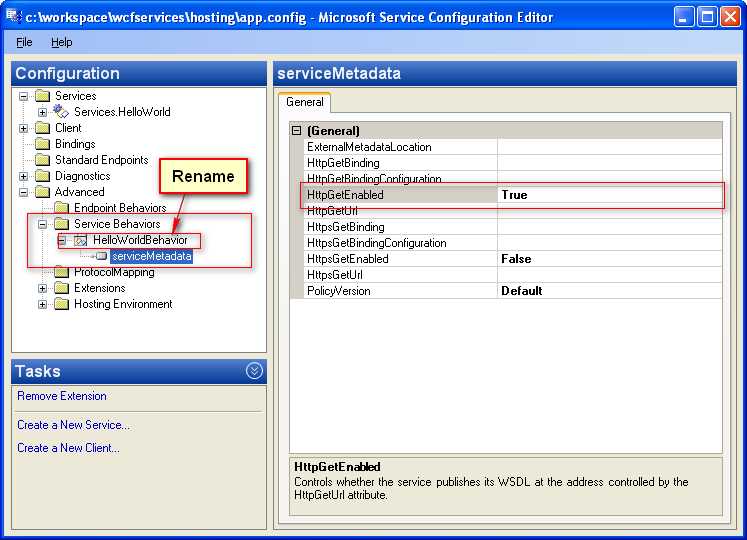
Task: Select the Bindings tree item
Action: pos(75,144)
